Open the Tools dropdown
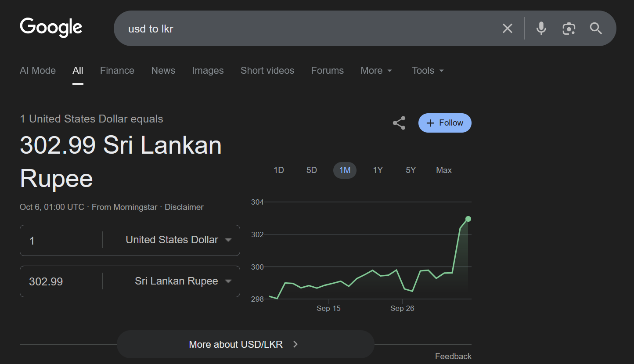Image resolution: width=634 pixels, height=364 pixels. 428,71
